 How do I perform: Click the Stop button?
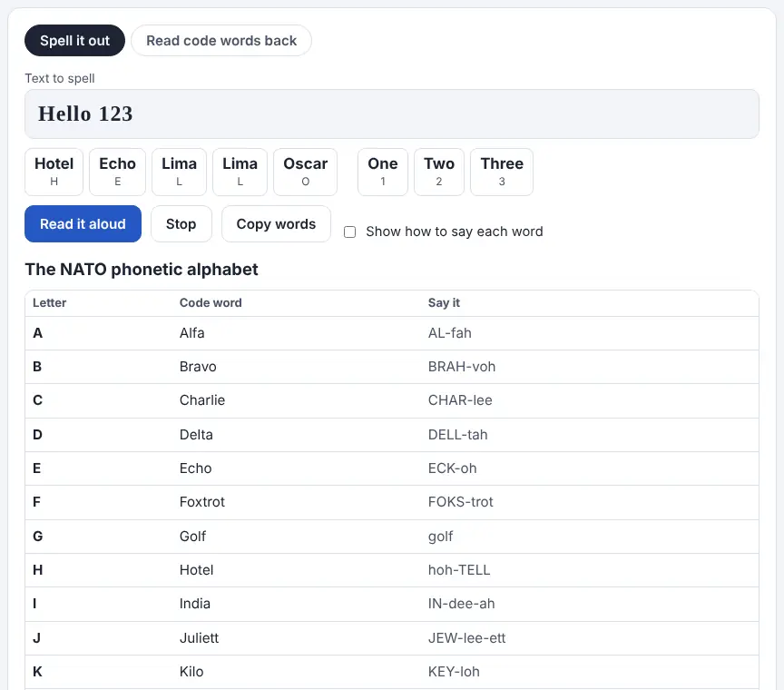181,223
